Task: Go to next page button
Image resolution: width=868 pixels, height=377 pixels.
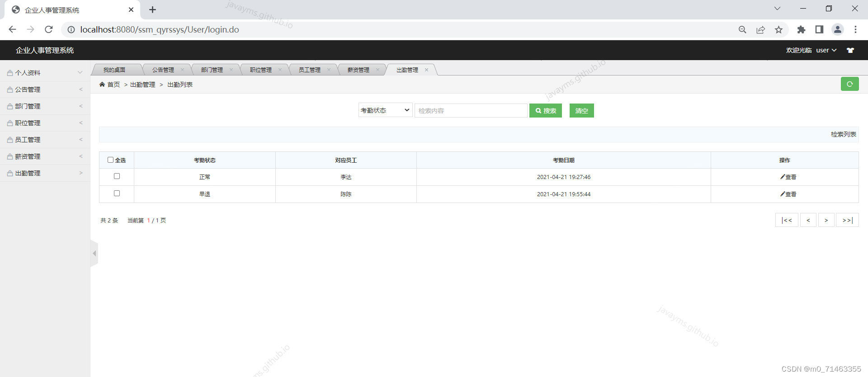Action: pos(826,220)
